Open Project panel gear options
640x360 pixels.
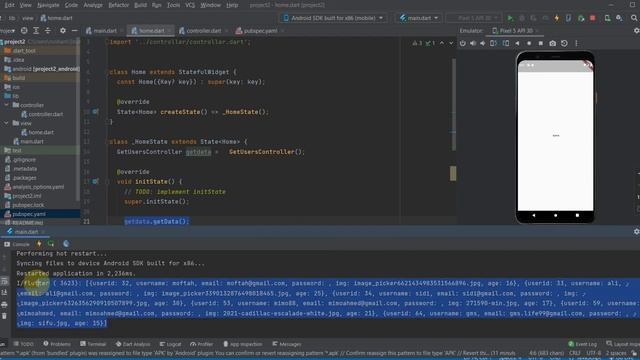62,31
